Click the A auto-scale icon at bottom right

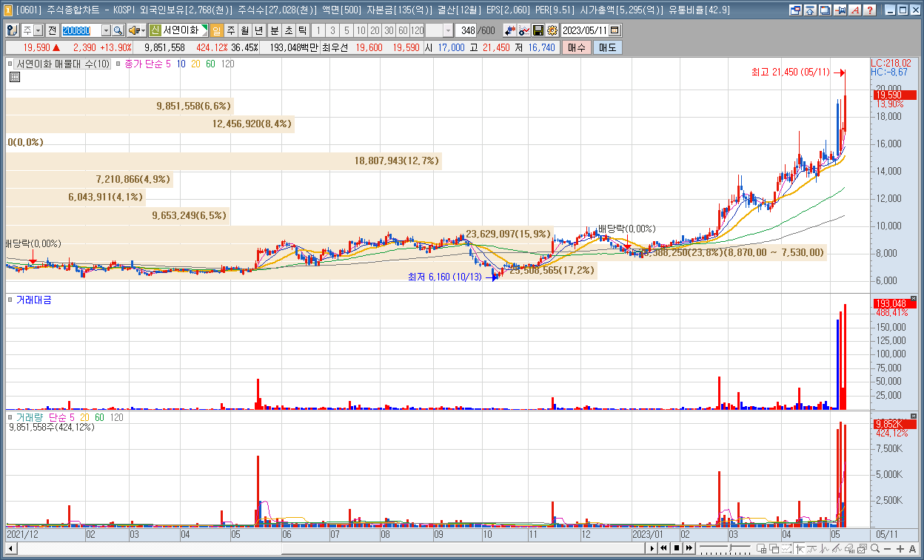point(913,548)
